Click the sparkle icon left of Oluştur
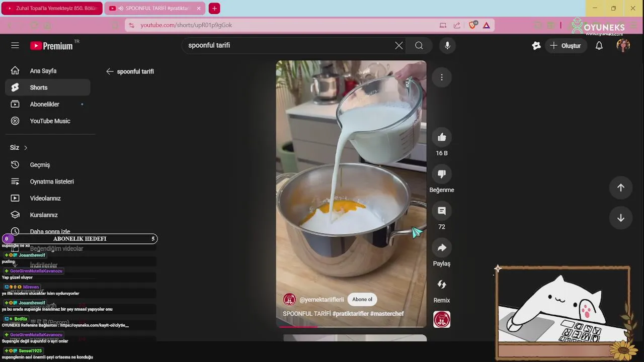Viewport: 644px width, 362px height. point(536,46)
